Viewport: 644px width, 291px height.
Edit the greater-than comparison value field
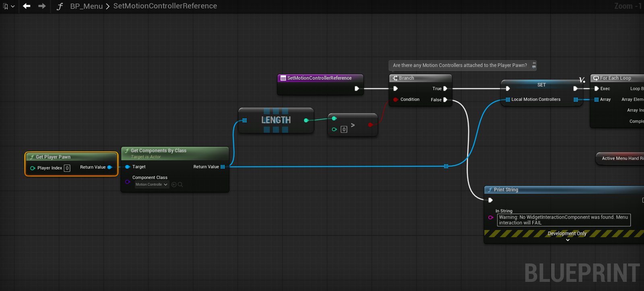coord(344,129)
